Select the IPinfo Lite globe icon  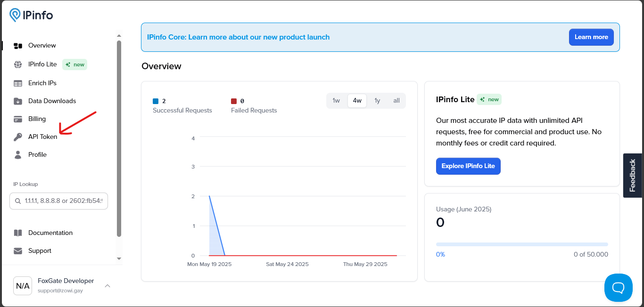coord(18,65)
